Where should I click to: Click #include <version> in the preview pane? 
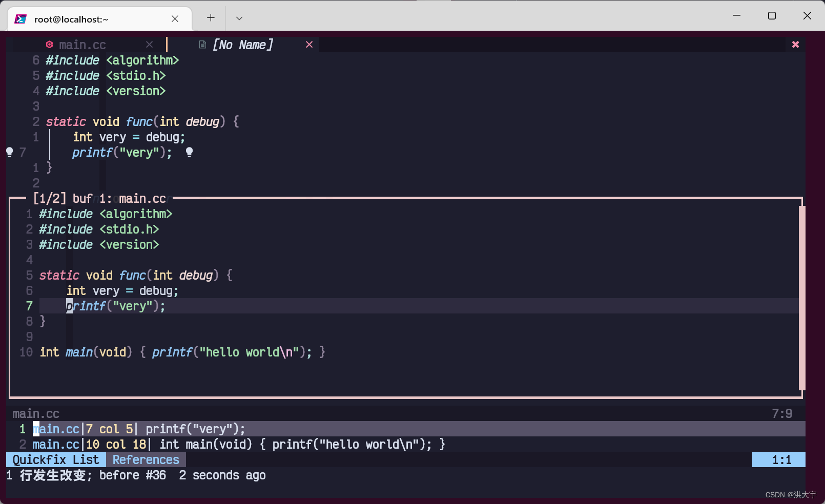coord(99,245)
